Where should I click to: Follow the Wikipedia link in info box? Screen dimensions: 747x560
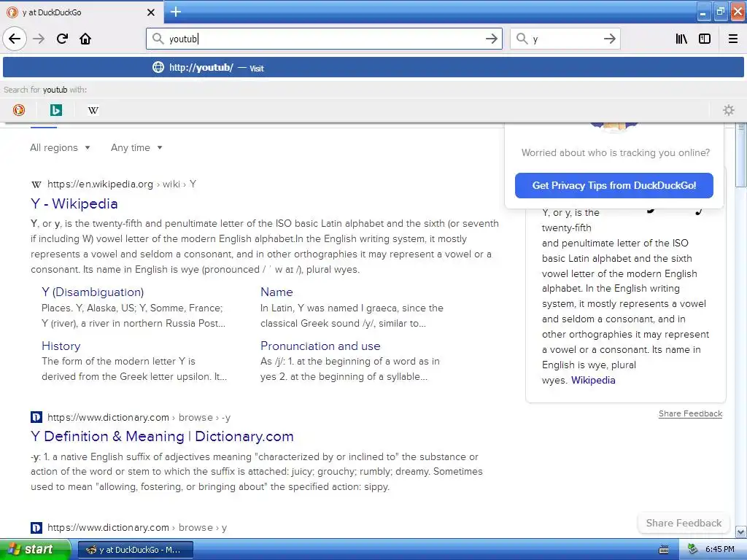click(593, 380)
